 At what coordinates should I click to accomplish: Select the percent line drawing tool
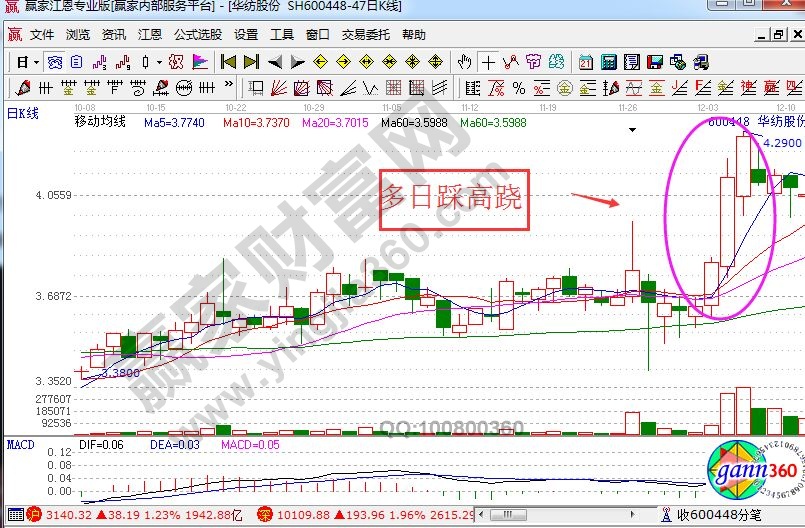pos(518,87)
